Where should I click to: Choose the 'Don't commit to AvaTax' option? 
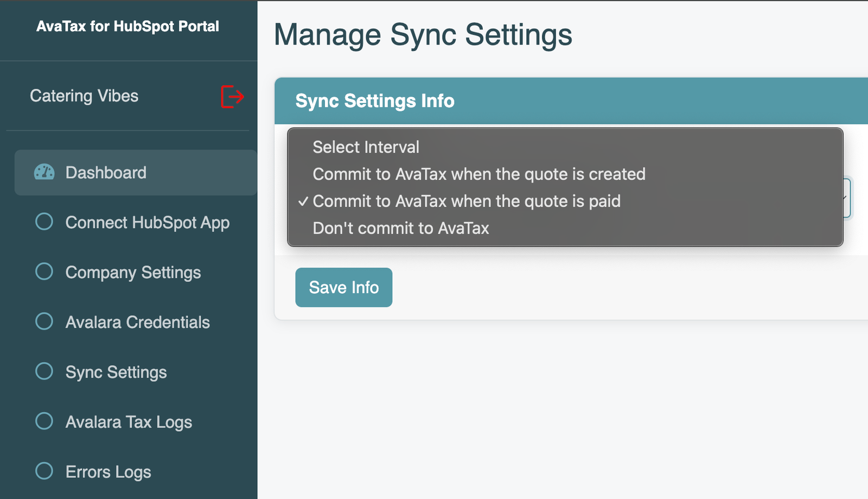coord(401,228)
